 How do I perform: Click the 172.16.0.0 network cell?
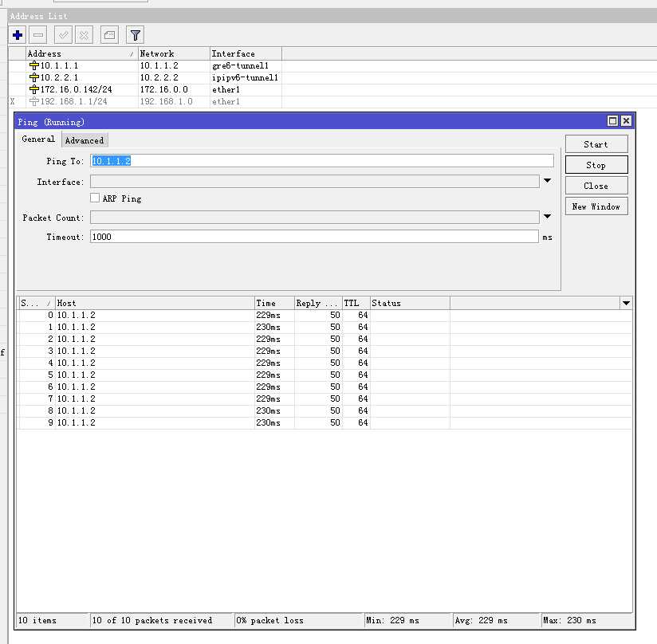tap(163, 89)
